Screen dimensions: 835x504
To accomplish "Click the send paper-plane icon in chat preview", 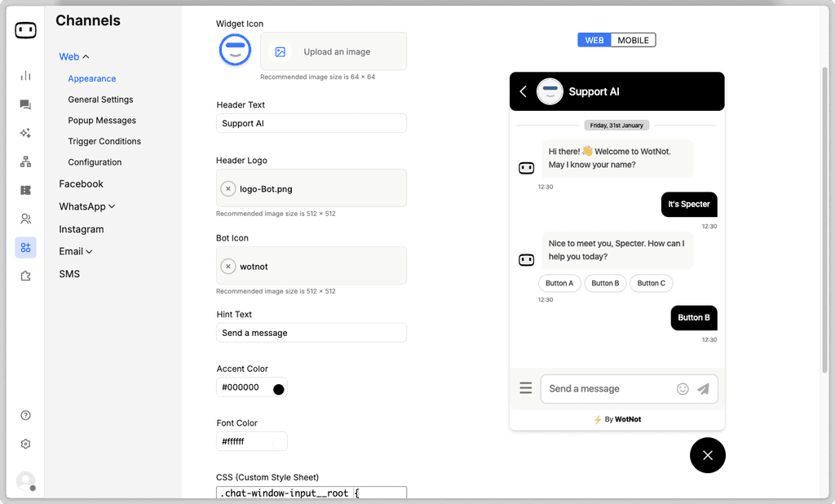I will click(704, 389).
